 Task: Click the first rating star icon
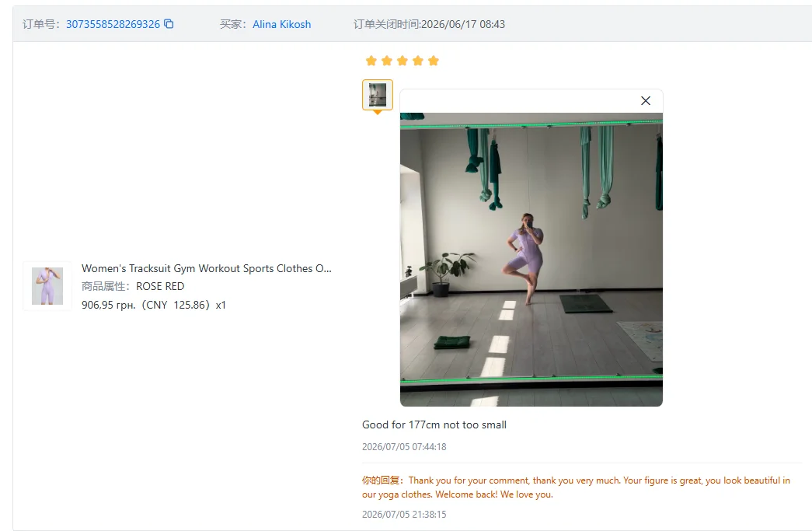[x=371, y=61]
